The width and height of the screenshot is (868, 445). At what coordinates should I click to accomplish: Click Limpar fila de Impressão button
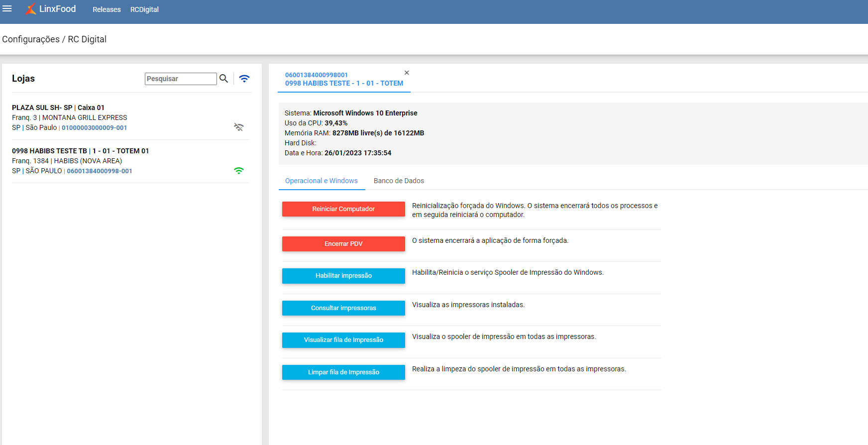(343, 372)
